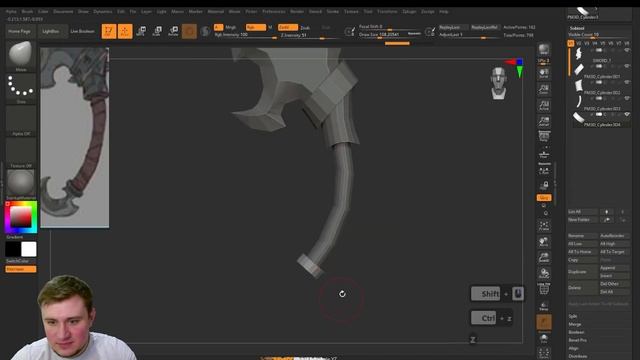Viewport: 640px width, 360px height.
Task: Activate the Draw mode button
Action: (125, 31)
